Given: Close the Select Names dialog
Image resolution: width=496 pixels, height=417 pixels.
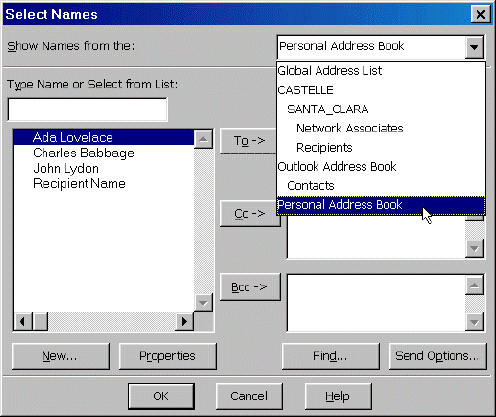Looking at the screenshot, I should tap(480, 14).
